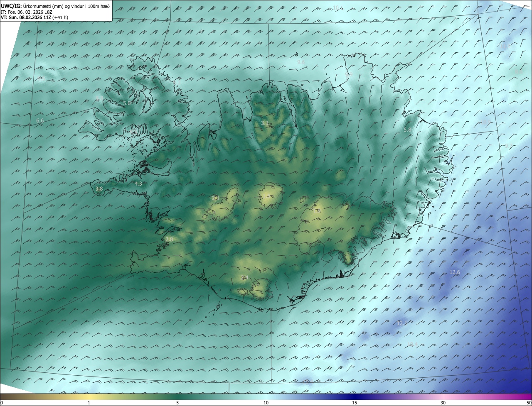
Task: Click the '10' tick on the color scale
Action: click(x=266, y=403)
